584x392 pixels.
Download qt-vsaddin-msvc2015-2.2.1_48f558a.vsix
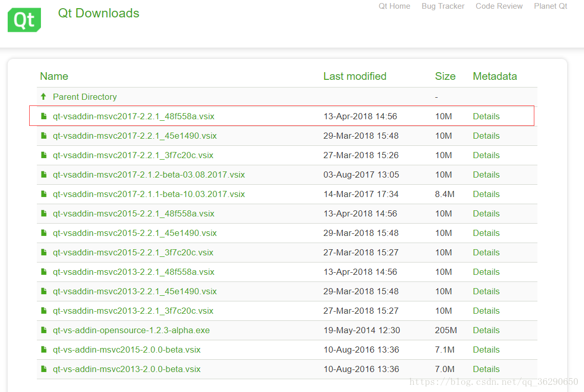[134, 213]
